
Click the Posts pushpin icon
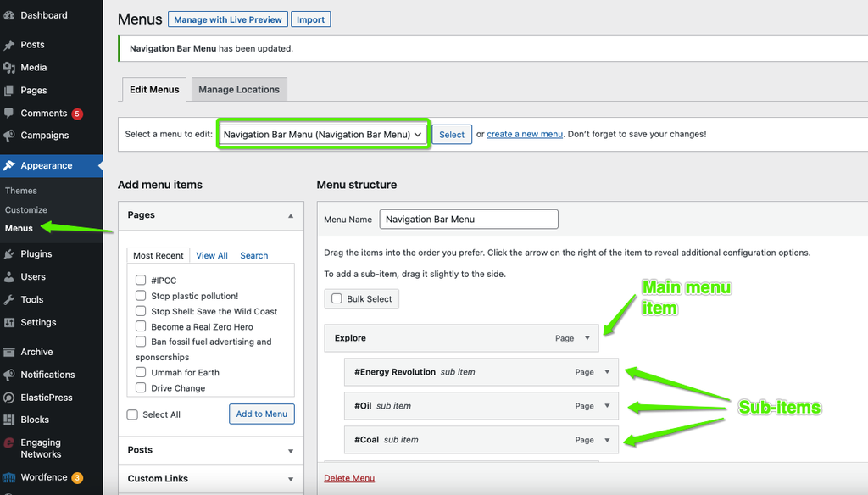click(x=8, y=45)
